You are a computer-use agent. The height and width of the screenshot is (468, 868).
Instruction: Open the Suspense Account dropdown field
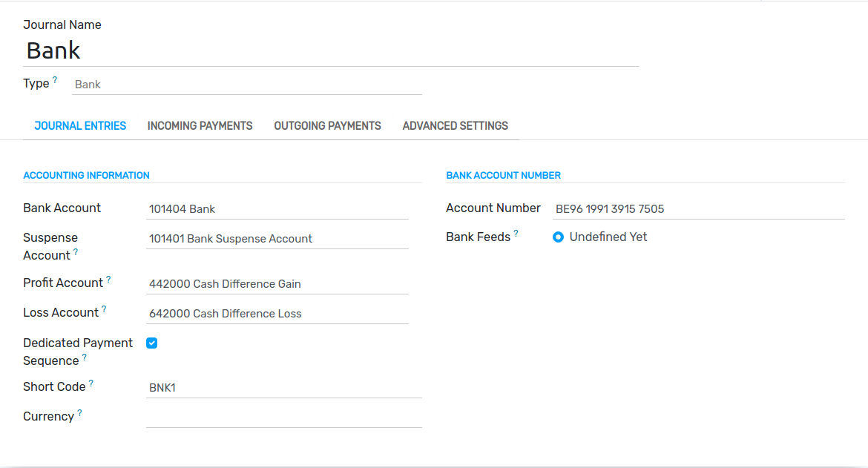click(277, 239)
